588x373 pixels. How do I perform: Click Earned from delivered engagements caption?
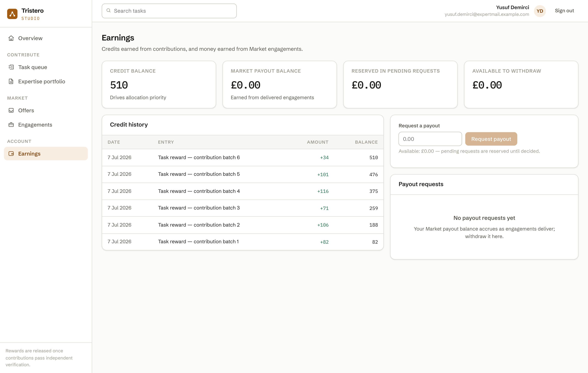[272, 98]
